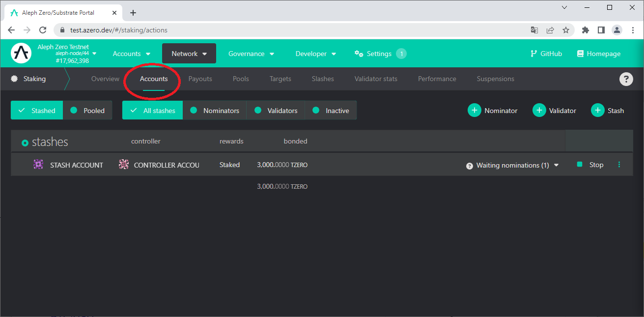The height and width of the screenshot is (317, 644).
Task: Reload the page with refresh icon
Action: click(43, 30)
